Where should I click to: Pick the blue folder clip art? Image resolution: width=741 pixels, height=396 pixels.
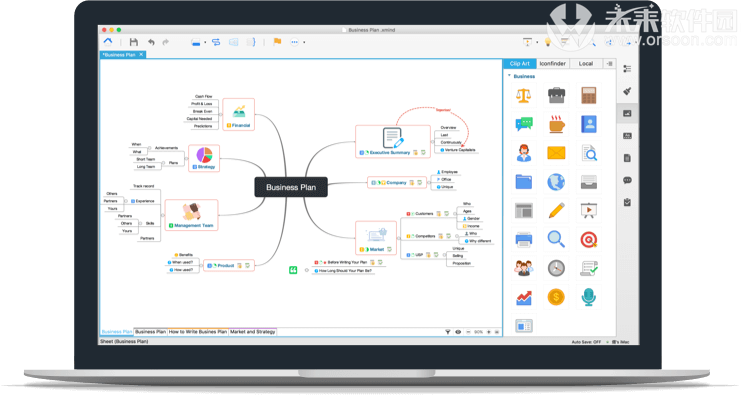click(524, 182)
